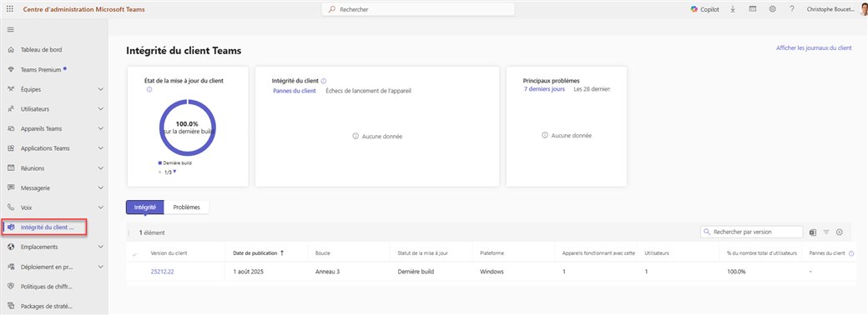The image size is (868, 315).
Task: Click the Utilisateurs sidebar icon
Action: [x=11, y=109]
